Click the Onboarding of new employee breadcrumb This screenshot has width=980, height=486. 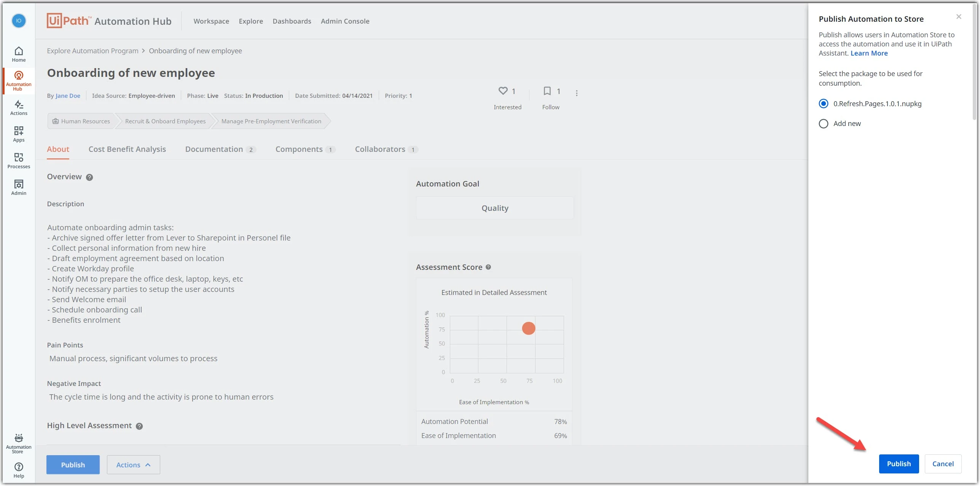[x=195, y=51]
